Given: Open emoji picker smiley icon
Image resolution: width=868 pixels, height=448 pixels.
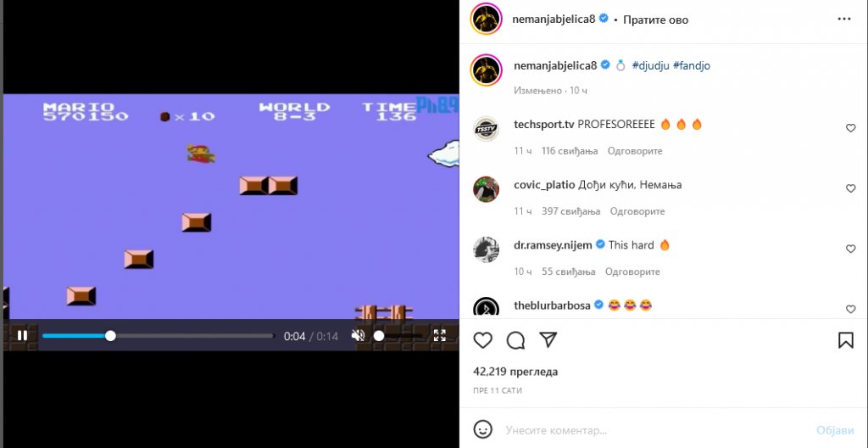Looking at the screenshot, I should [x=482, y=429].
